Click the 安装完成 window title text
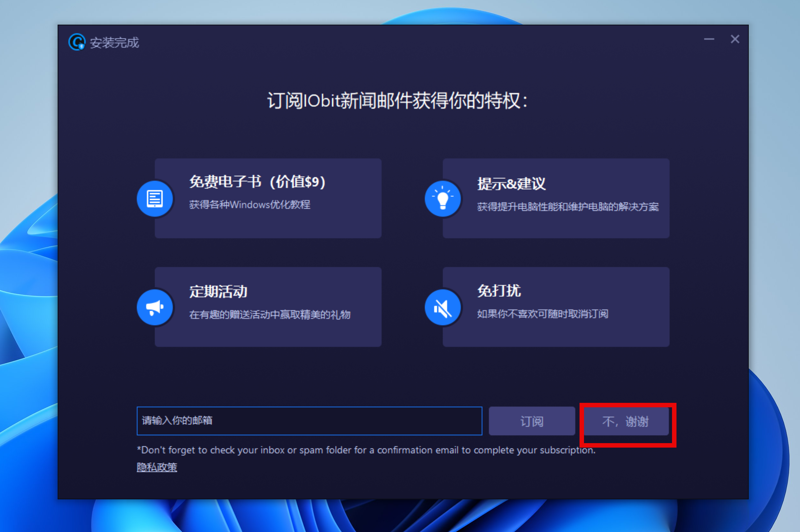 [115, 43]
